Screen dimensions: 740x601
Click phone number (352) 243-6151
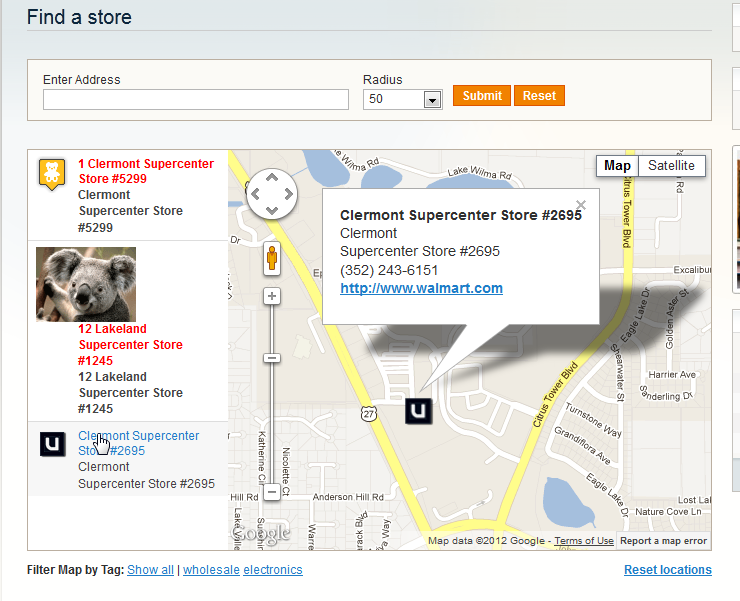tap(389, 270)
